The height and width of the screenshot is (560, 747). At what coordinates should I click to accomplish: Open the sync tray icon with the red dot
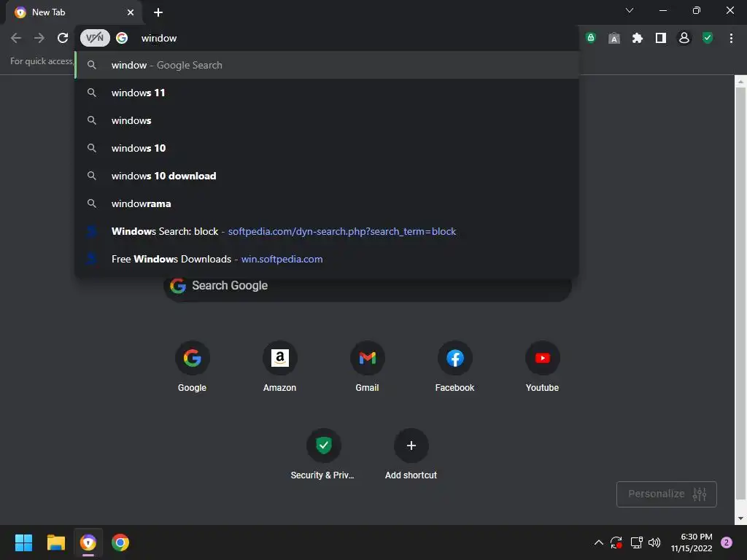click(616, 542)
